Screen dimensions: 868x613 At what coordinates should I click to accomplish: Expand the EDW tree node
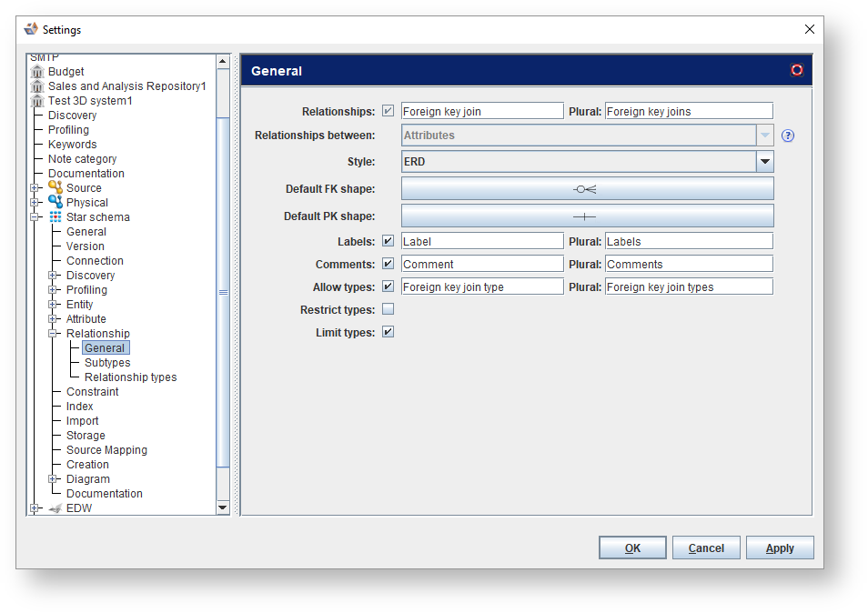coord(35,508)
